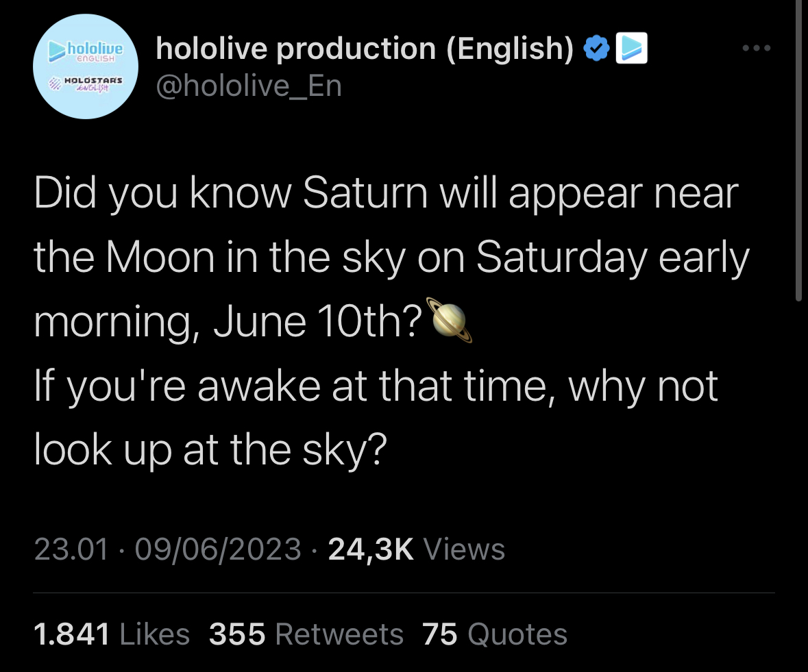Click the hololive English logo in avatar
The height and width of the screenshot is (672, 808).
86,51
